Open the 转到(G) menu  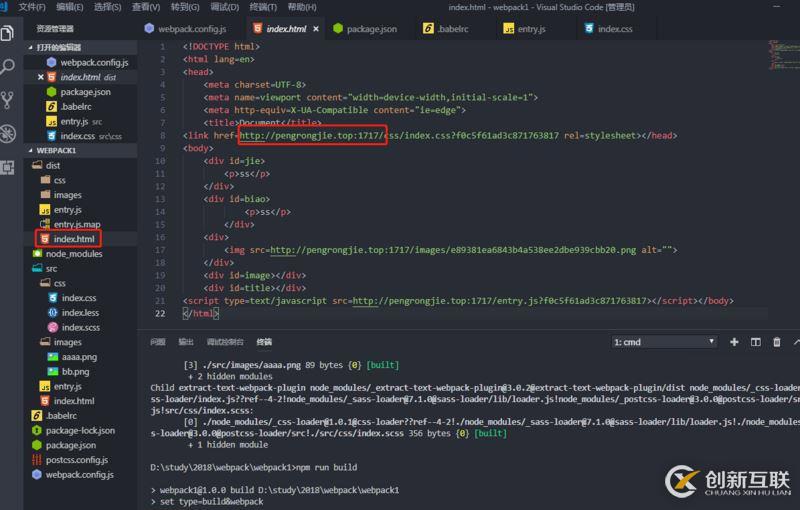pos(185,7)
